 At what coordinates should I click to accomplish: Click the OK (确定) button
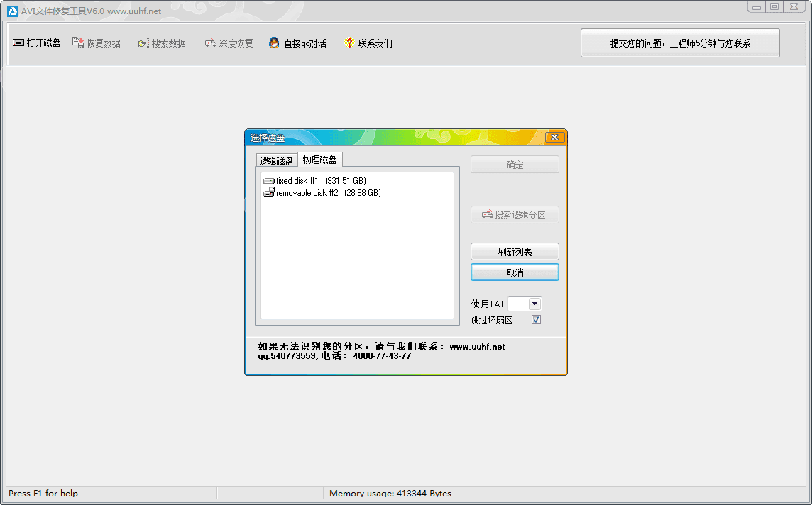pos(515,165)
